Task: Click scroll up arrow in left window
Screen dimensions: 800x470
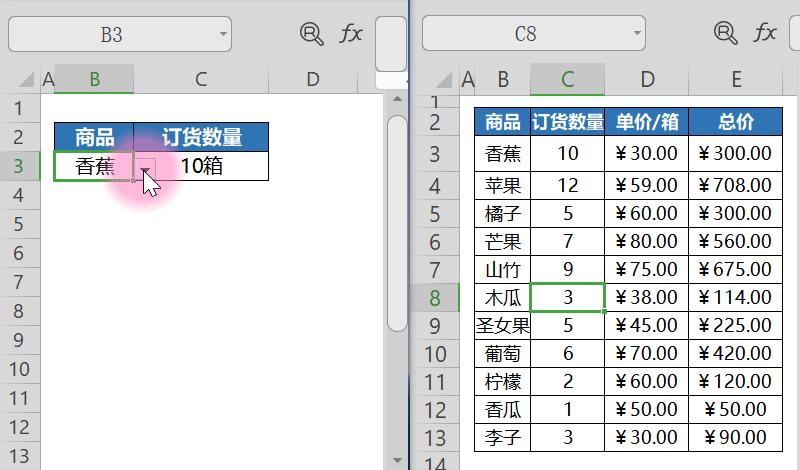Action: click(397, 99)
